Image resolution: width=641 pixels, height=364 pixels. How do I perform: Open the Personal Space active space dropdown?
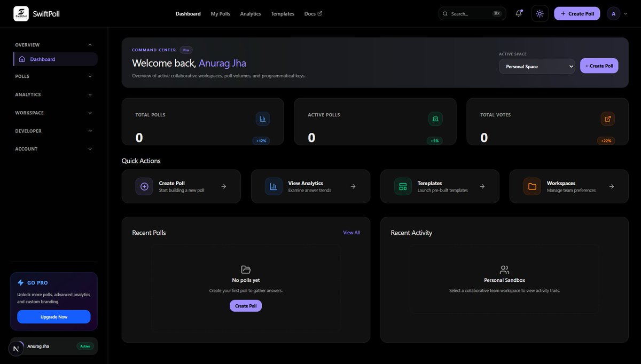[x=537, y=66]
